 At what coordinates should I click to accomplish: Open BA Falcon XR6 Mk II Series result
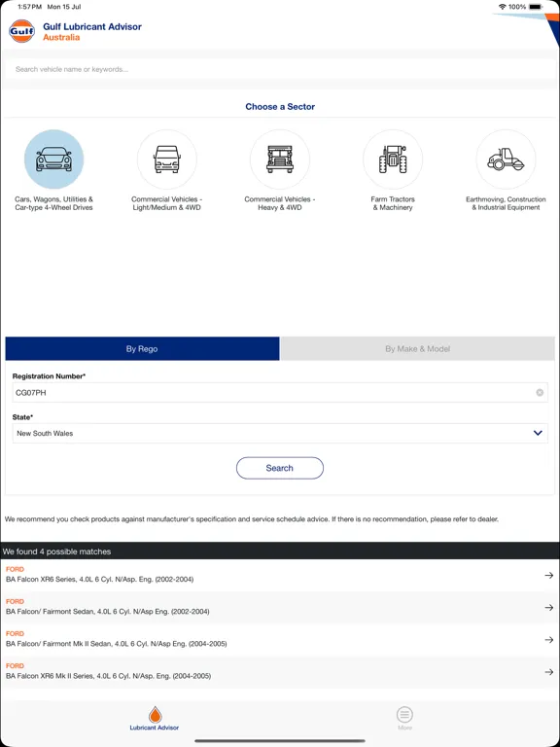click(280, 672)
